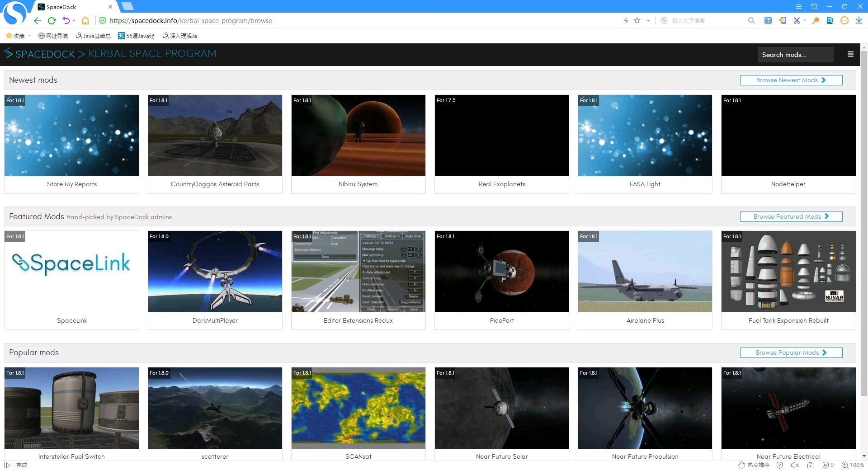Open a new tab with the tab button
This screenshot has width=868, height=470.
(x=127, y=6)
